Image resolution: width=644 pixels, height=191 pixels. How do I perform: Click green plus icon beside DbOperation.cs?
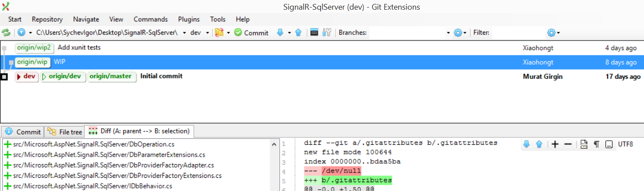(7, 144)
